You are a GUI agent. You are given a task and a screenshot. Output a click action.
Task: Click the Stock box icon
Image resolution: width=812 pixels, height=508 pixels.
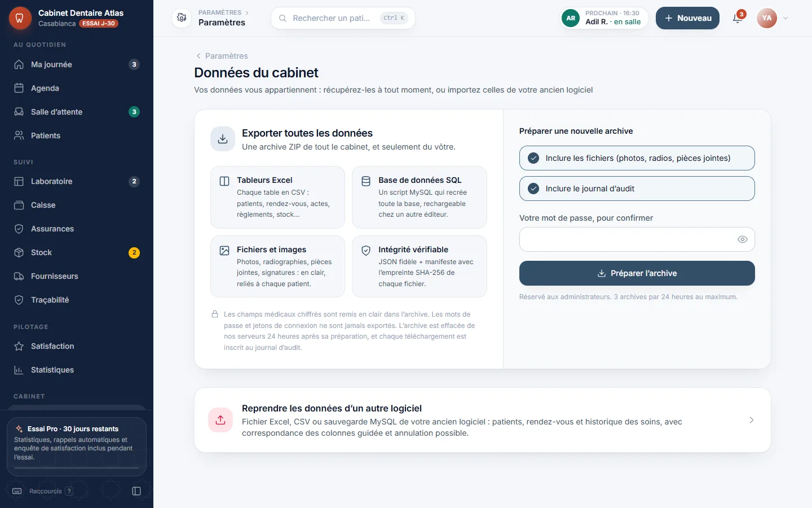pyautogui.click(x=19, y=252)
